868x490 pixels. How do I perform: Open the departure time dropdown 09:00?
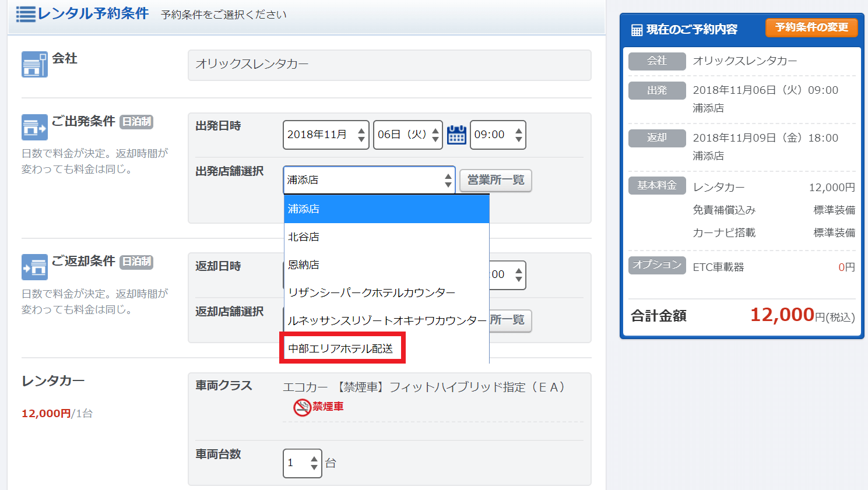tap(497, 135)
